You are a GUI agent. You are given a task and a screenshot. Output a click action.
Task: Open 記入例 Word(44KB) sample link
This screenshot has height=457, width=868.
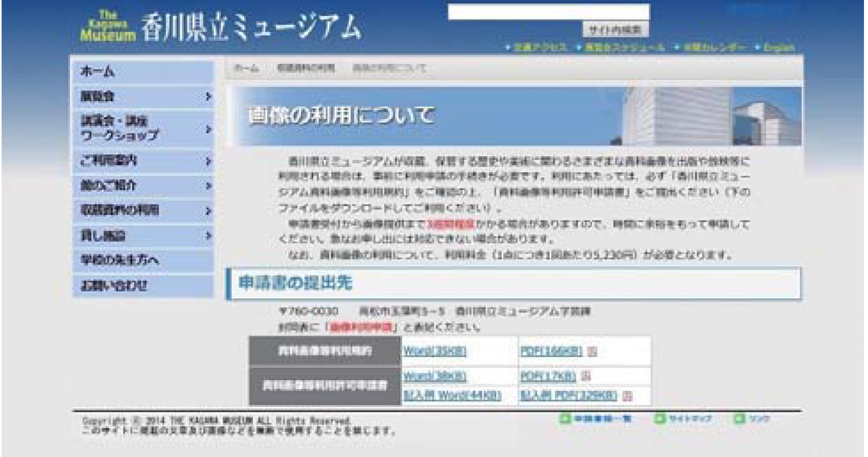tap(452, 395)
